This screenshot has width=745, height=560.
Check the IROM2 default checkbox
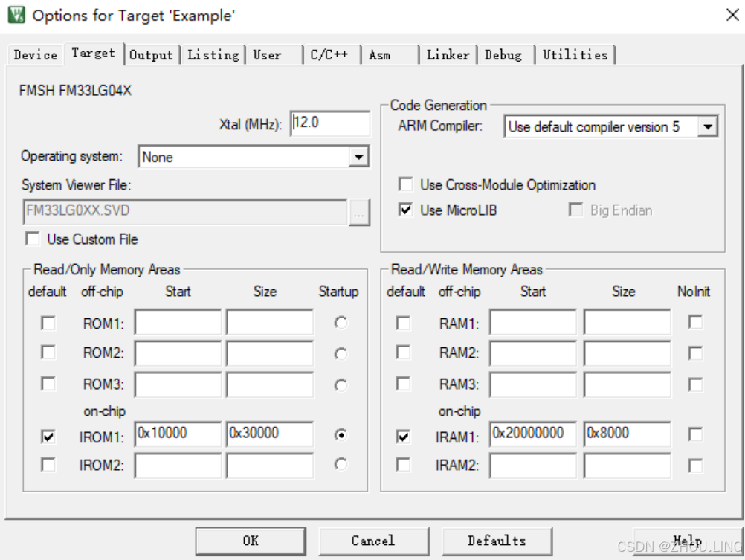pos(48,465)
